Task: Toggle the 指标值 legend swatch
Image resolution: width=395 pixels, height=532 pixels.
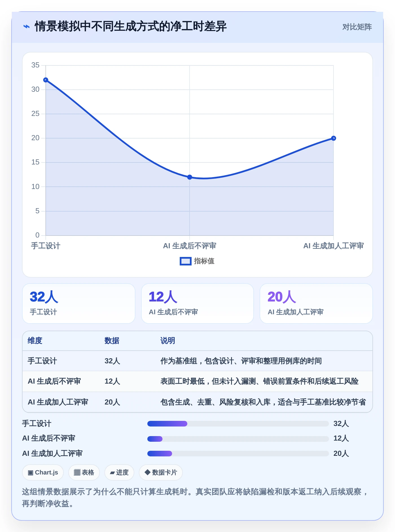Action: tap(185, 261)
